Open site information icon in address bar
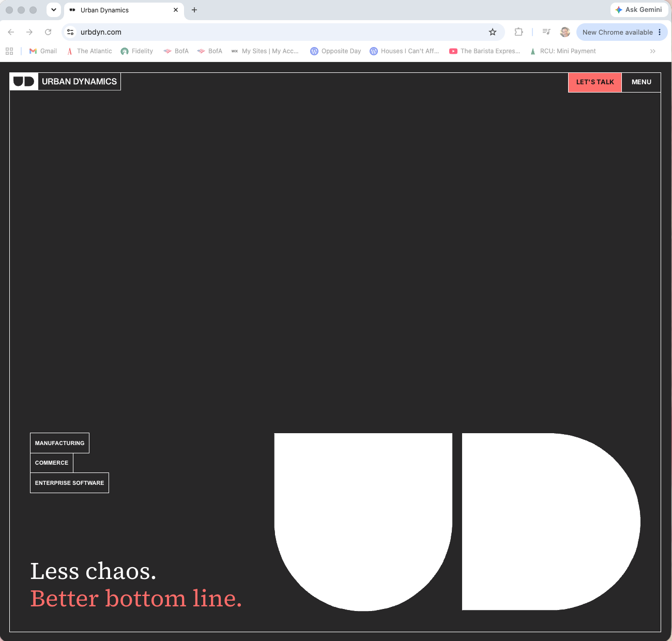Screen dimensions: 672x641 tap(71, 32)
